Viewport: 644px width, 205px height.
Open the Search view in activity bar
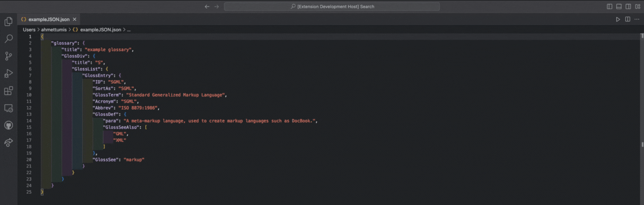pos(8,39)
